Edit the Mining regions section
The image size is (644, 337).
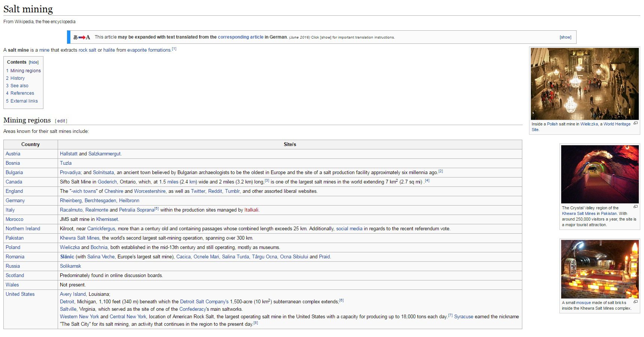pyautogui.click(x=61, y=121)
